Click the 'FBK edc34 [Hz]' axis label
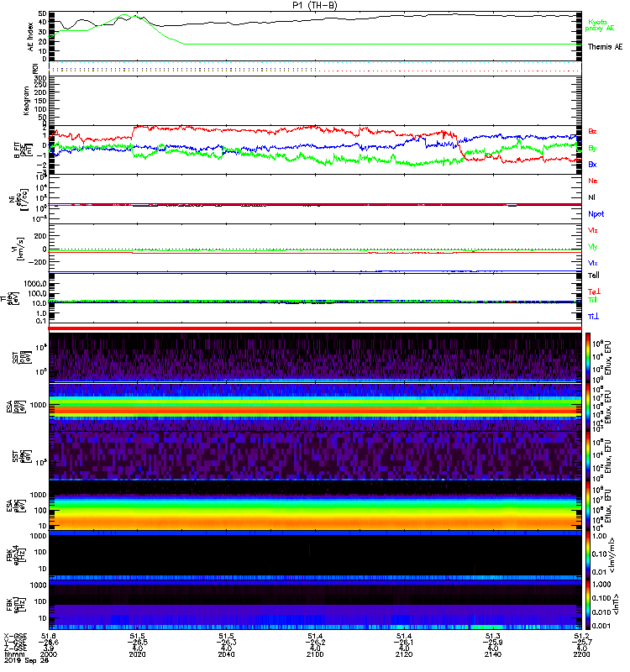 click(x=16, y=554)
